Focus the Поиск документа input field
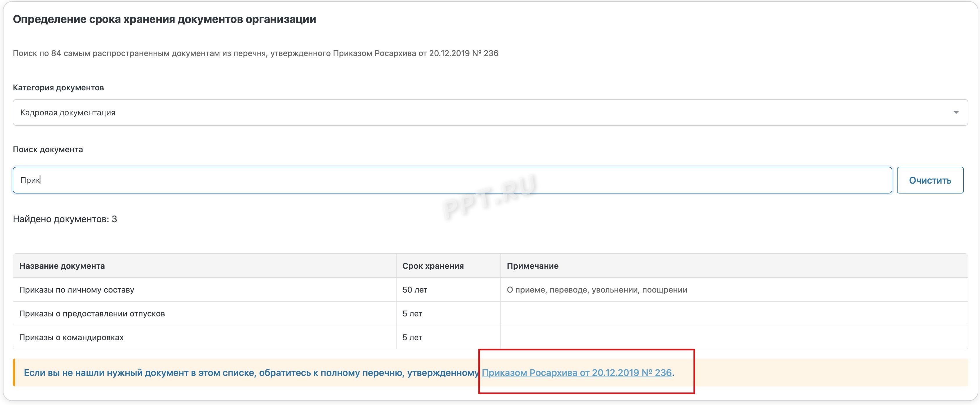Viewport: 980px width, 405px height. pyautogui.click(x=452, y=180)
